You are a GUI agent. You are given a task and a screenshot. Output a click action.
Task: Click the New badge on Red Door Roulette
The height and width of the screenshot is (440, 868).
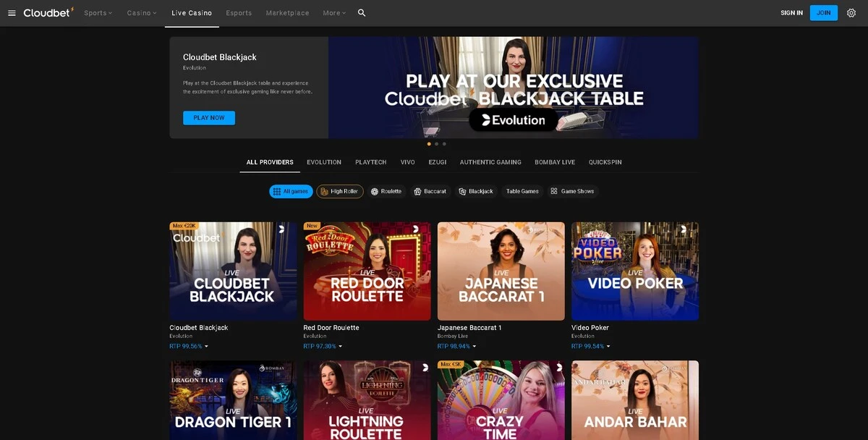312,226
